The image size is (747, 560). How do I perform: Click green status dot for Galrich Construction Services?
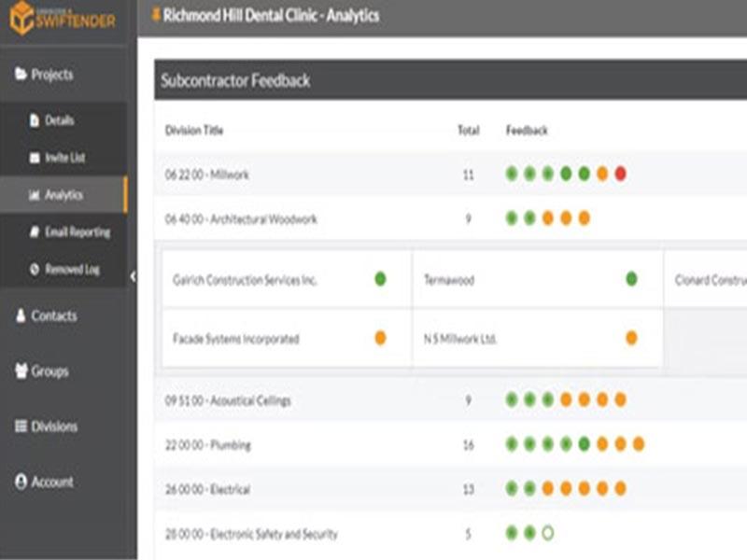click(380, 278)
